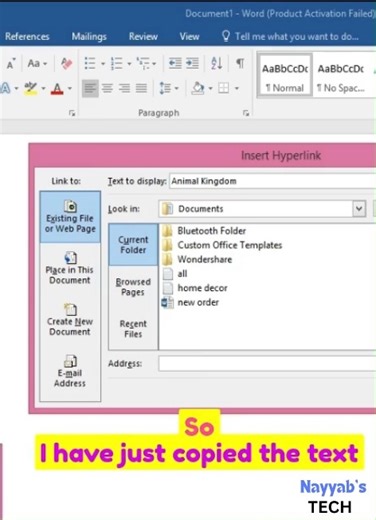Open the References ribbon tab
376x520 pixels.
point(27,36)
